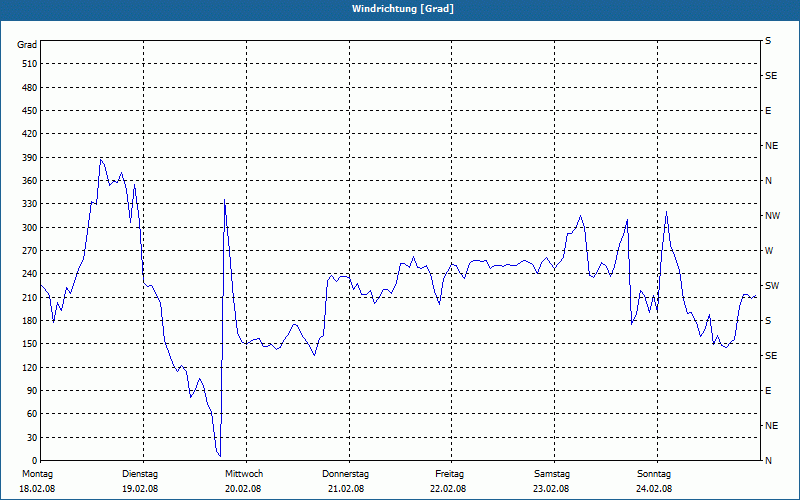
Task: Click the bottom N compass label
Action: click(769, 461)
